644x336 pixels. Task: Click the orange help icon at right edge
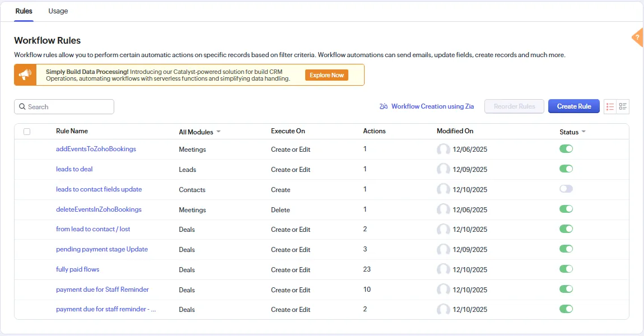[638, 38]
